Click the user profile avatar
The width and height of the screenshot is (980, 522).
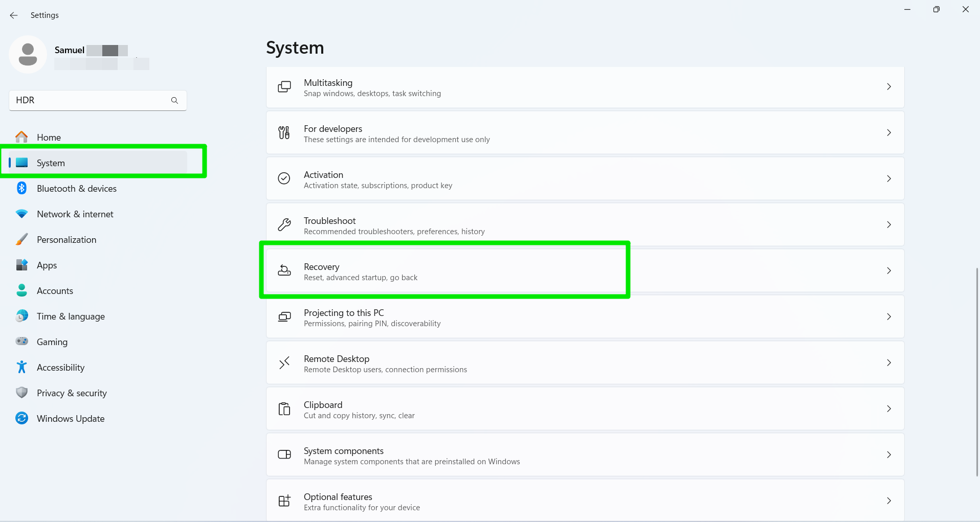tap(28, 54)
